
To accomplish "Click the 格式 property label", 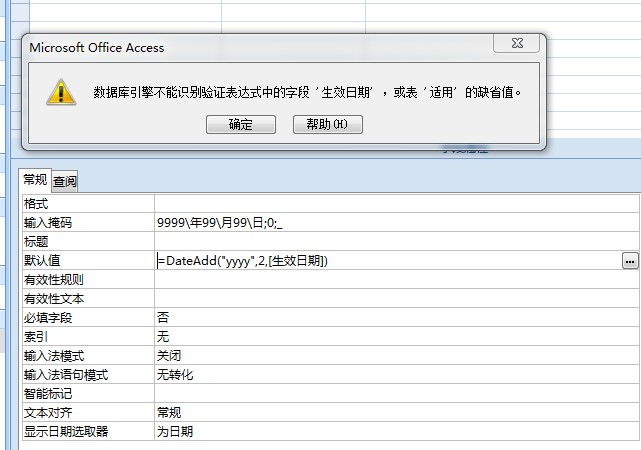I will click(36, 204).
